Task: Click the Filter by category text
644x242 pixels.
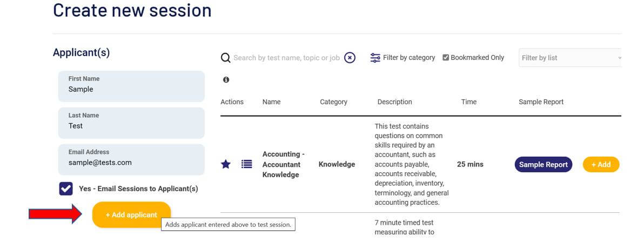Action: click(x=408, y=57)
